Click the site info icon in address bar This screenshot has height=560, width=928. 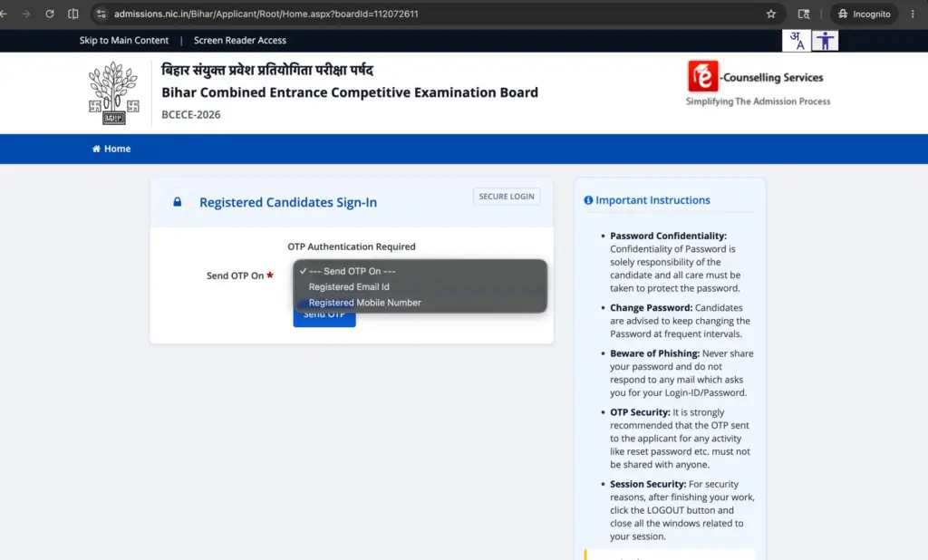[101, 14]
